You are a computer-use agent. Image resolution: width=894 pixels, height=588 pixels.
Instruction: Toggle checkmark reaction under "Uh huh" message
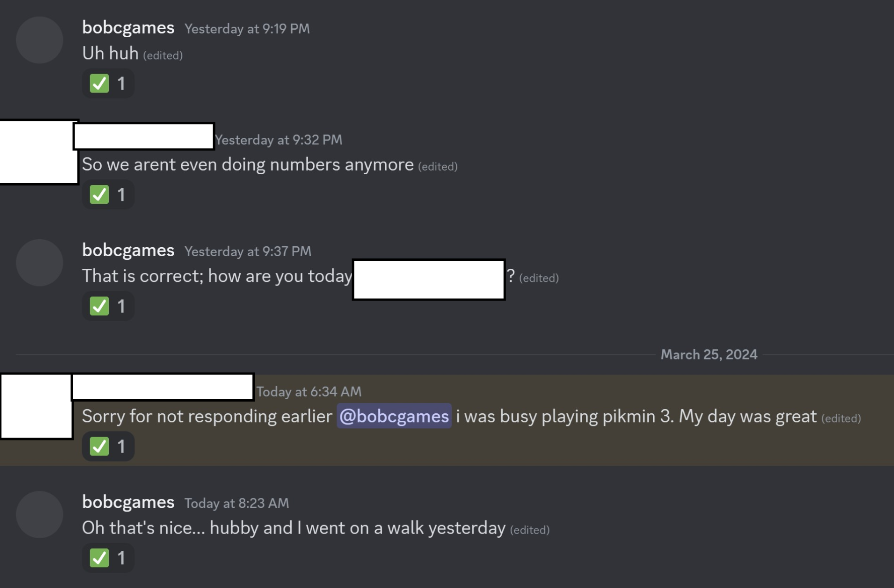(x=108, y=84)
